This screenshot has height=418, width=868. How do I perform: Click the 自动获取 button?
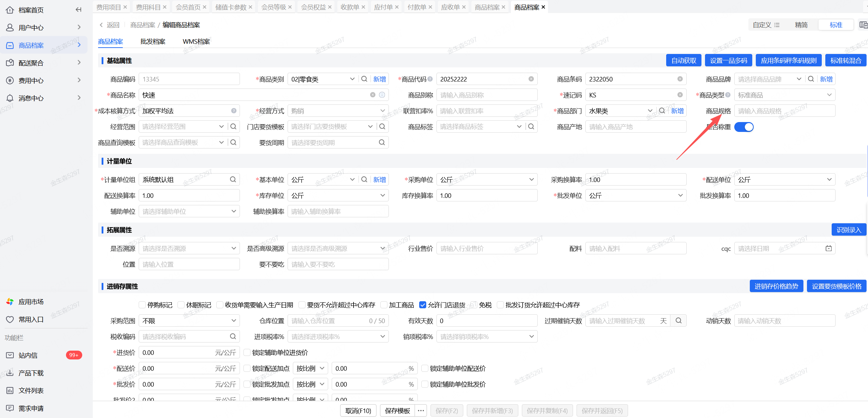click(683, 60)
